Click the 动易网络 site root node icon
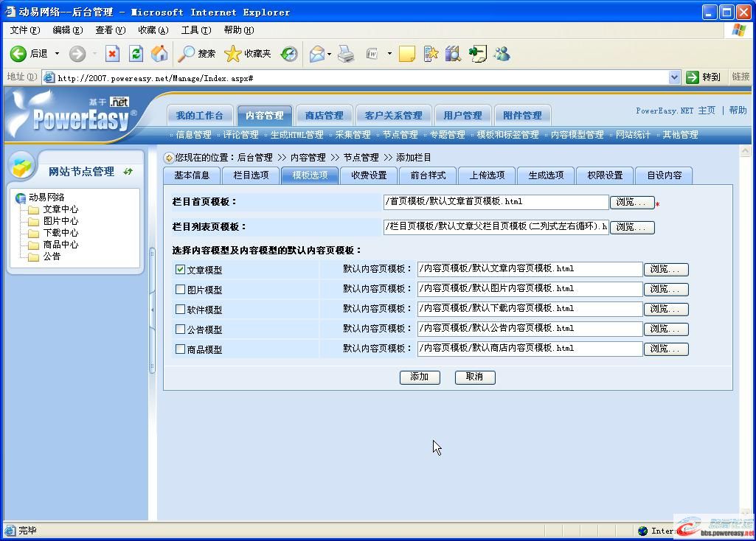 click(x=20, y=197)
